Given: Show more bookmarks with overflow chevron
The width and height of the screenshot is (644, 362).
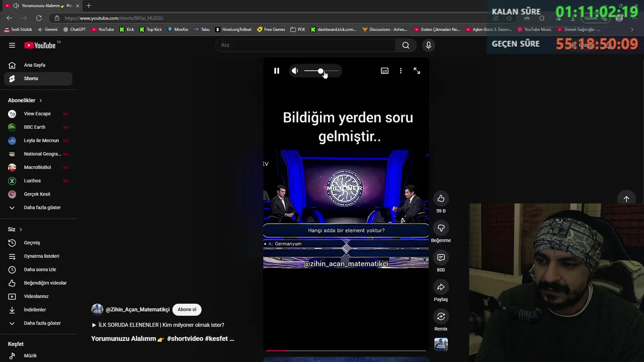Looking at the screenshot, I should click(x=632, y=30).
